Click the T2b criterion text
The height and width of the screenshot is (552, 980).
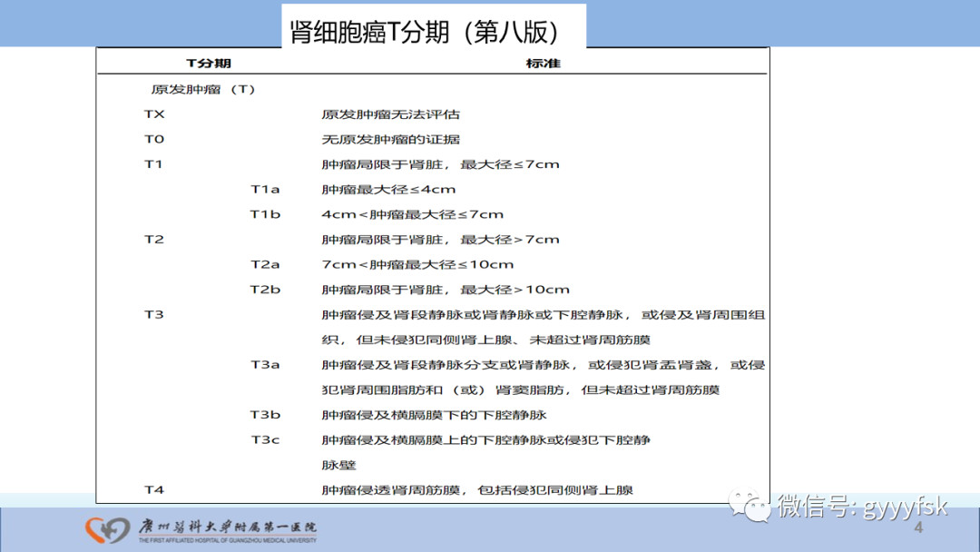[x=443, y=289]
